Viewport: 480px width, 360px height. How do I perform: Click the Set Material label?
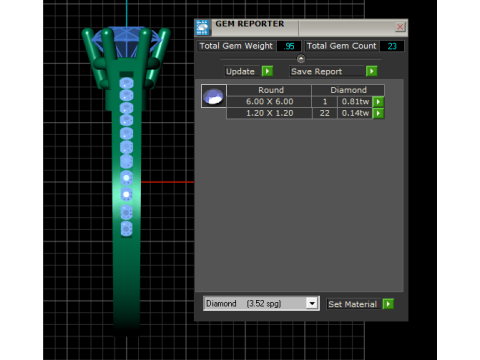point(352,304)
